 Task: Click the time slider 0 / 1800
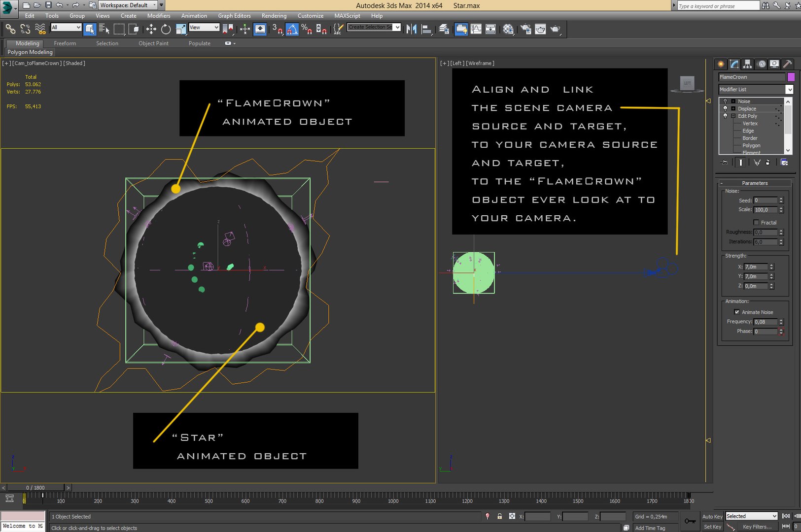coord(35,488)
